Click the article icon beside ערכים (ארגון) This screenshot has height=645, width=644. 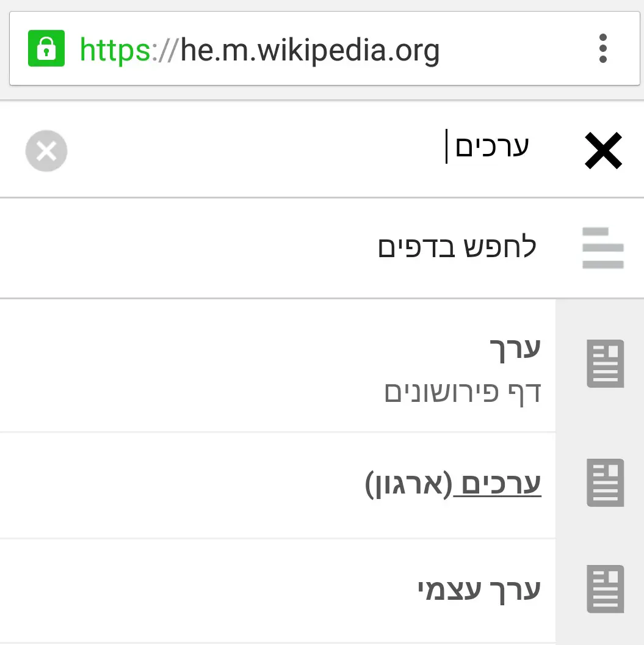click(606, 483)
